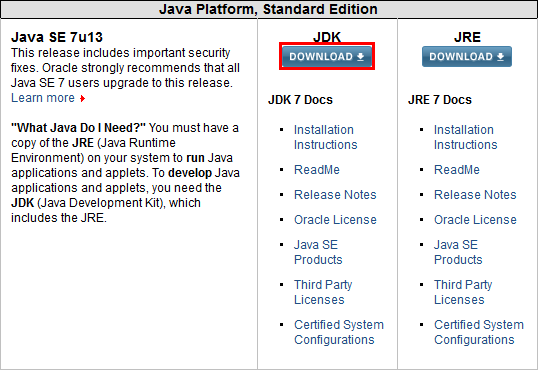Click the JRE Download button

coord(467,56)
